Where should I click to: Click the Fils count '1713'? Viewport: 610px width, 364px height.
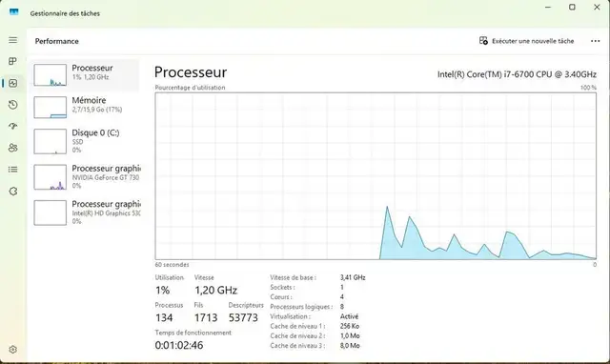(206, 317)
